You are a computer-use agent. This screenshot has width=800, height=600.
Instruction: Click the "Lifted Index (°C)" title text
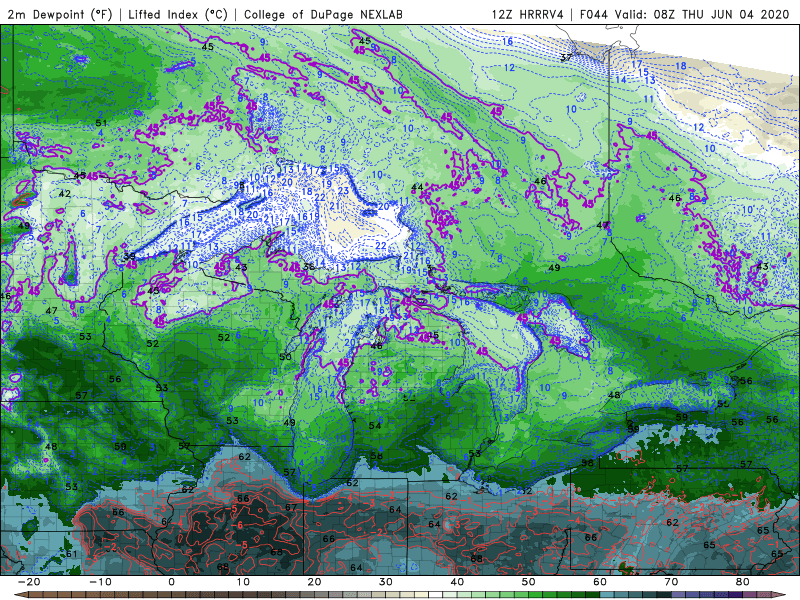tap(178, 14)
